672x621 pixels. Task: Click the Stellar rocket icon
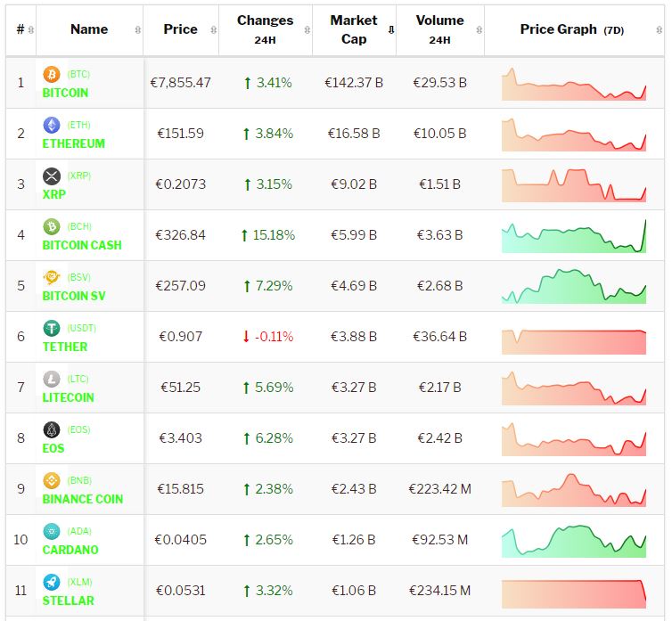(52, 582)
